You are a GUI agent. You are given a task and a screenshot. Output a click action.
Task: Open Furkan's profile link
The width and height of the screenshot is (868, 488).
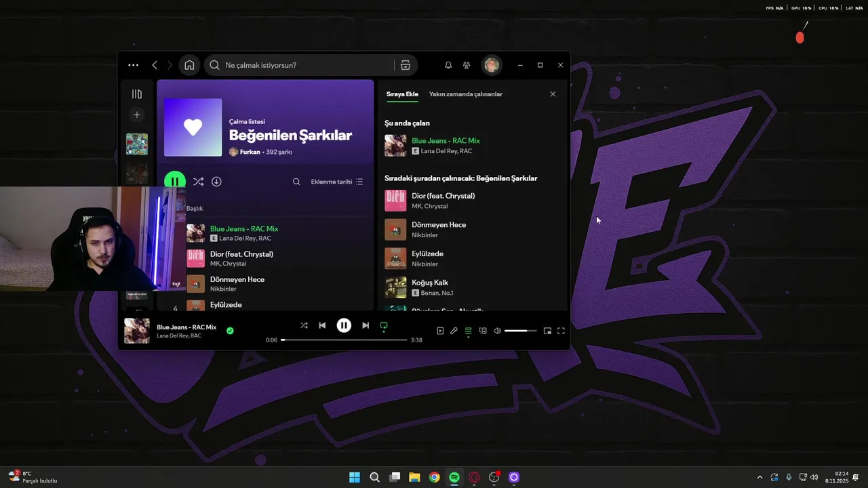[250, 152]
